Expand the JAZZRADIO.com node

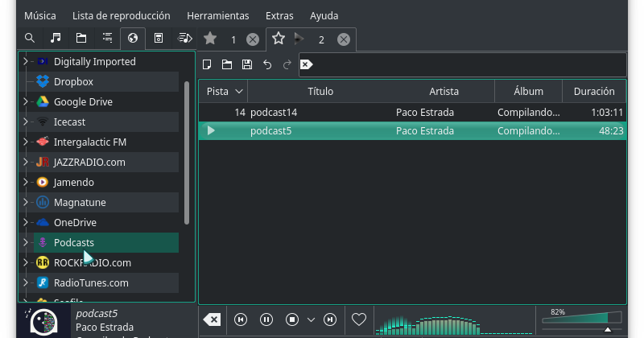[26, 162]
